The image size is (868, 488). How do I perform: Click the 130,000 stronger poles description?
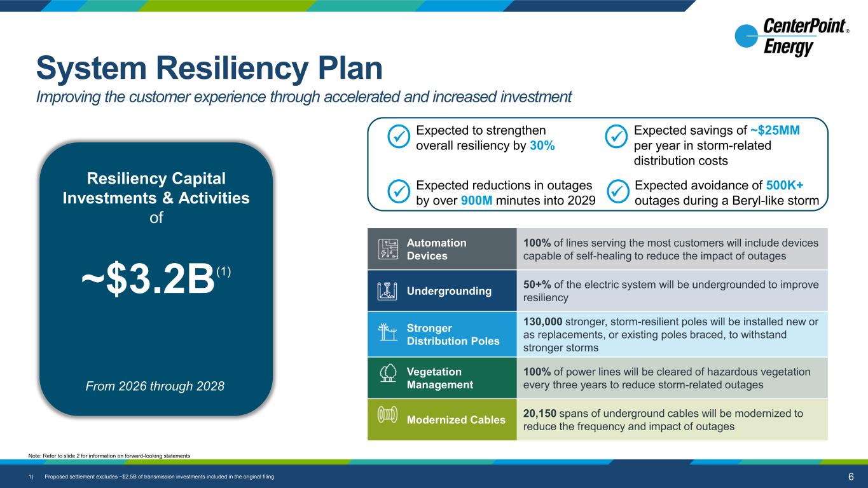coord(670,334)
